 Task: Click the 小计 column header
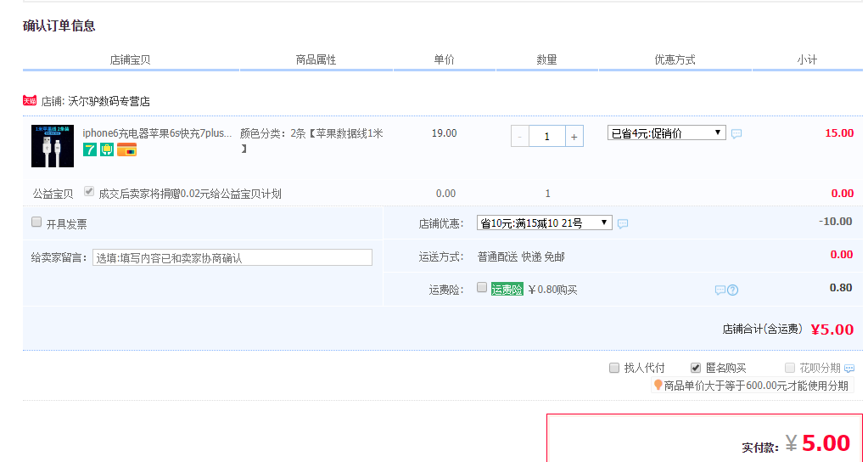(807, 59)
